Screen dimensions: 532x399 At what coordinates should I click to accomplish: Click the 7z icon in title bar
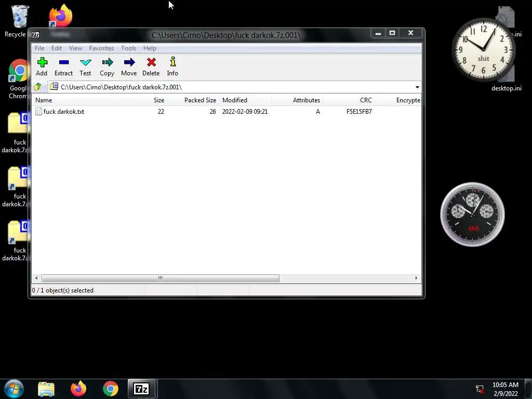[x=35, y=35]
